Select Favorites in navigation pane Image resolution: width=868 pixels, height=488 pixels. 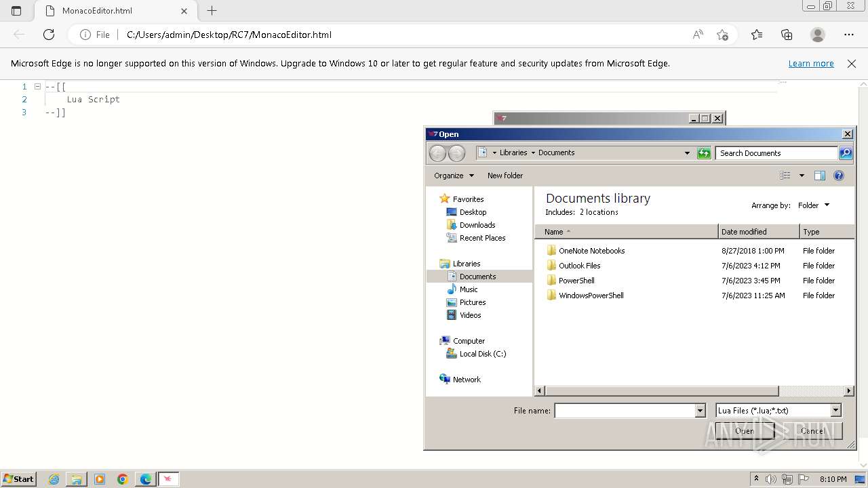[x=468, y=199]
